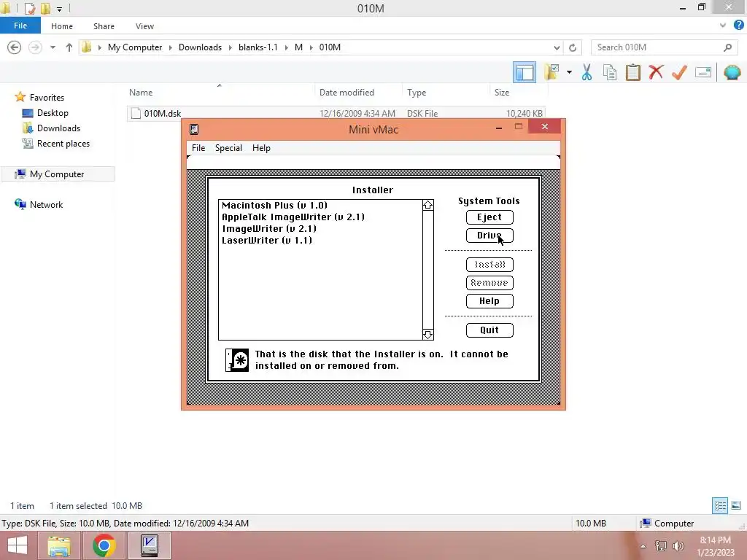Switch to large icons view in status bar
Screen dimensions: 747x560
pos(736,505)
